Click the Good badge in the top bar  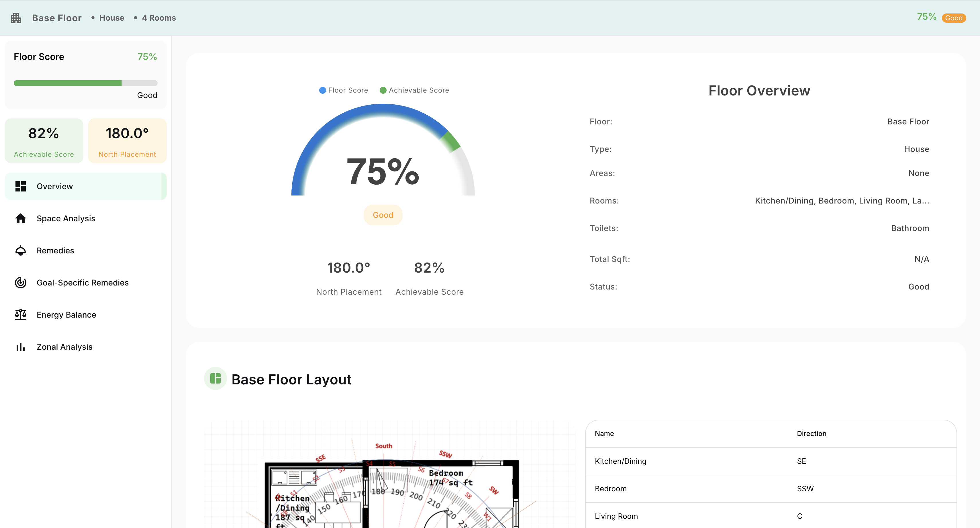click(953, 17)
